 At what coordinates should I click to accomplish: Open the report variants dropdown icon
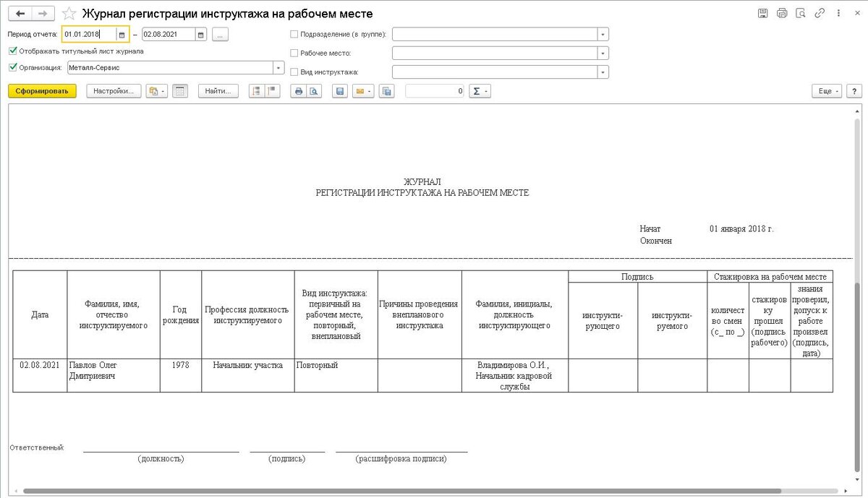point(156,91)
